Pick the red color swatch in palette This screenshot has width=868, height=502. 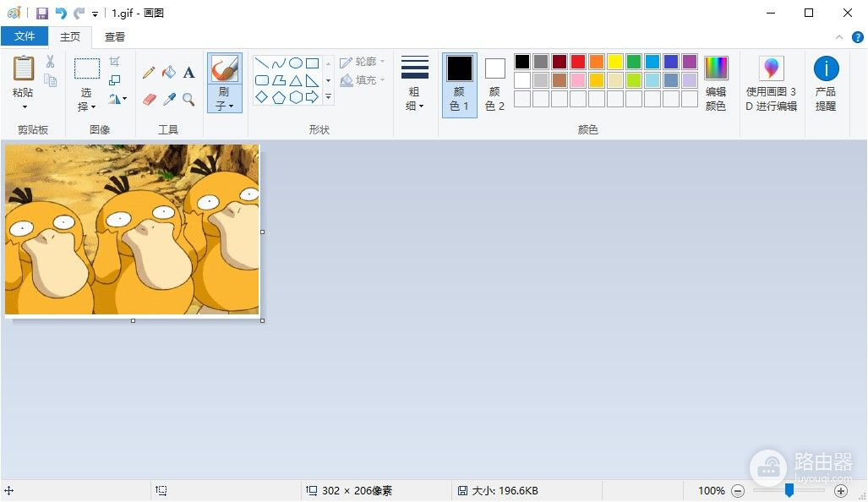pos(578,62)
